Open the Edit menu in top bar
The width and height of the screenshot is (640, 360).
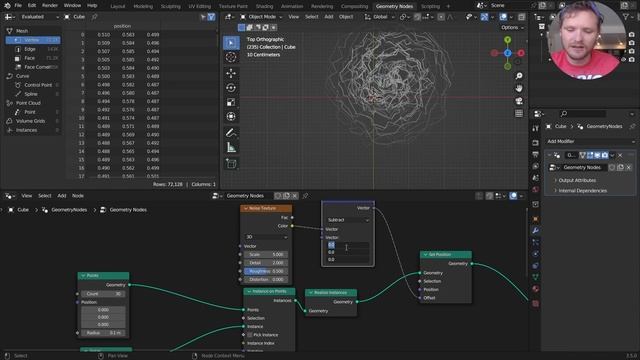[32, 6]
